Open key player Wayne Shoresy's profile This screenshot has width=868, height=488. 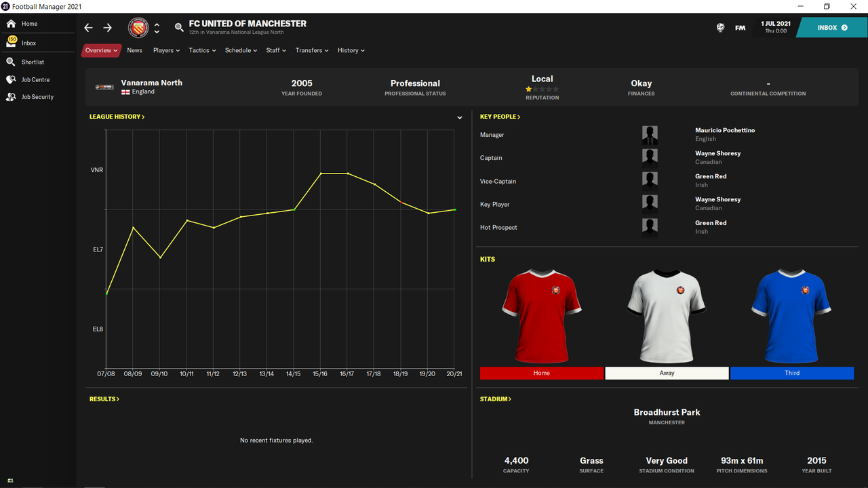tap(717, 199)
